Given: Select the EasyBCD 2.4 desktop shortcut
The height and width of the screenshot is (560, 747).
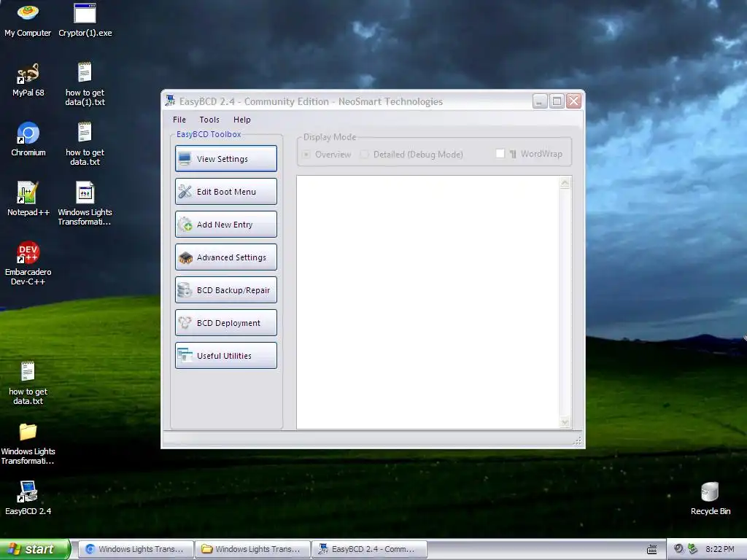Looking at the screenshot, I should click(28, 498).
